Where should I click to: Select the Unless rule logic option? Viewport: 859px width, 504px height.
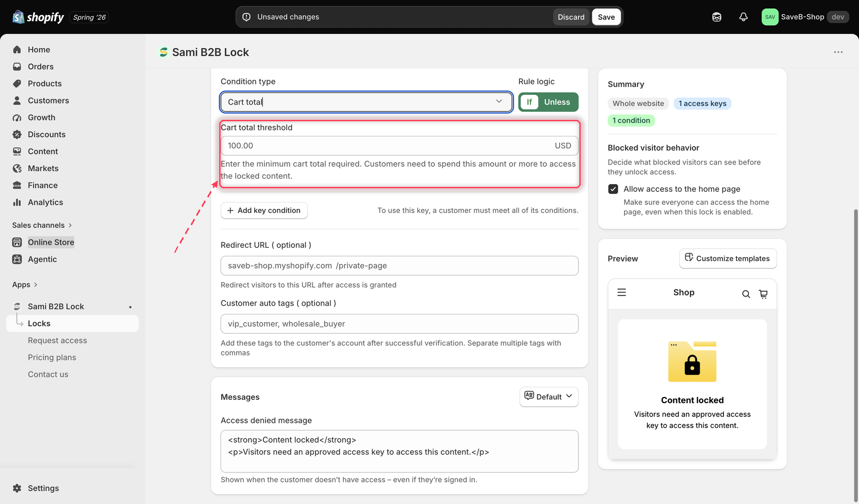tap(557, 102)
